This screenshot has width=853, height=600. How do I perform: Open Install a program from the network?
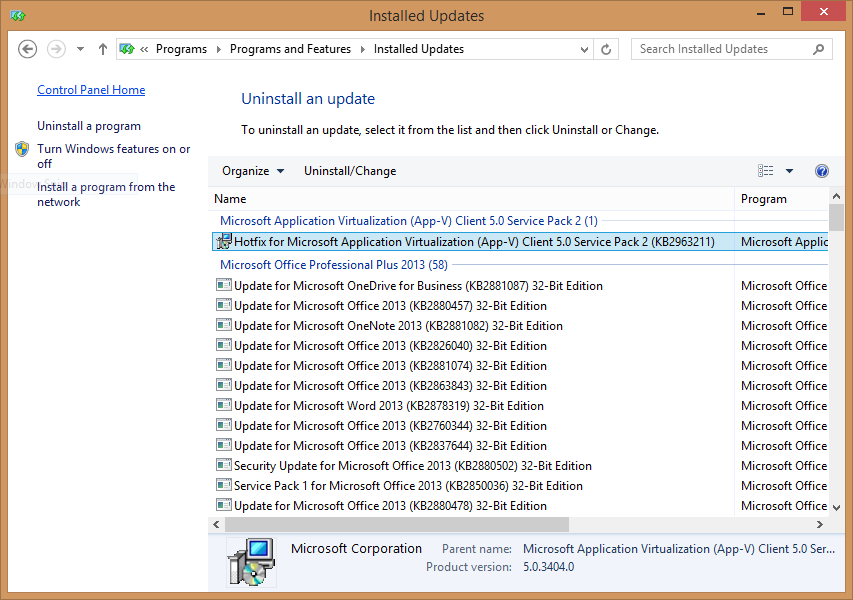pos(106,194)
